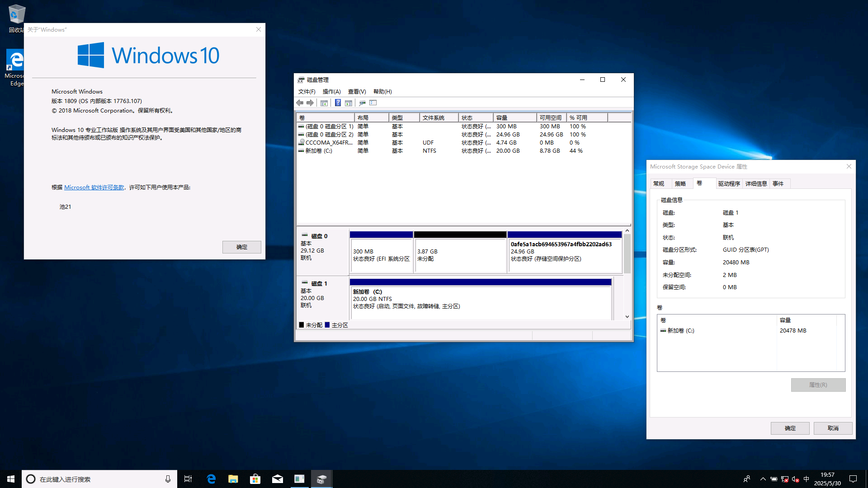Click the Back arrow in Disk Management toolbar
Image resolution: width=868 pixels, height=488 pixels.
tap(300, 103)
